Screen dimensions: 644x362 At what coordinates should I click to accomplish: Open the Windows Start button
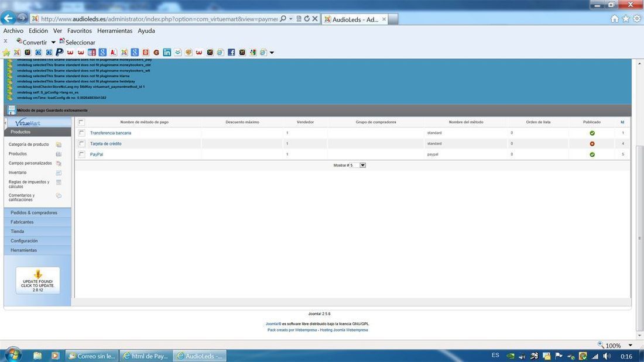pos(12,354)
